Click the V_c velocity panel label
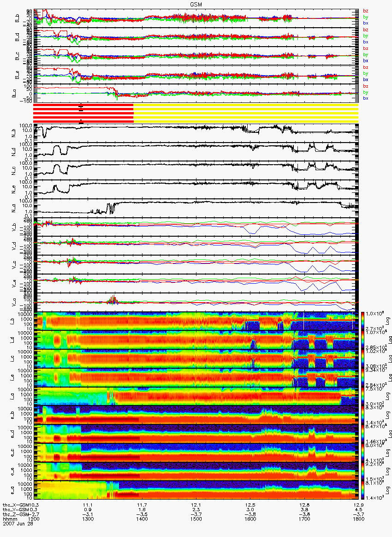This screenshot has width=392, height=537. (x=14, y=264)
